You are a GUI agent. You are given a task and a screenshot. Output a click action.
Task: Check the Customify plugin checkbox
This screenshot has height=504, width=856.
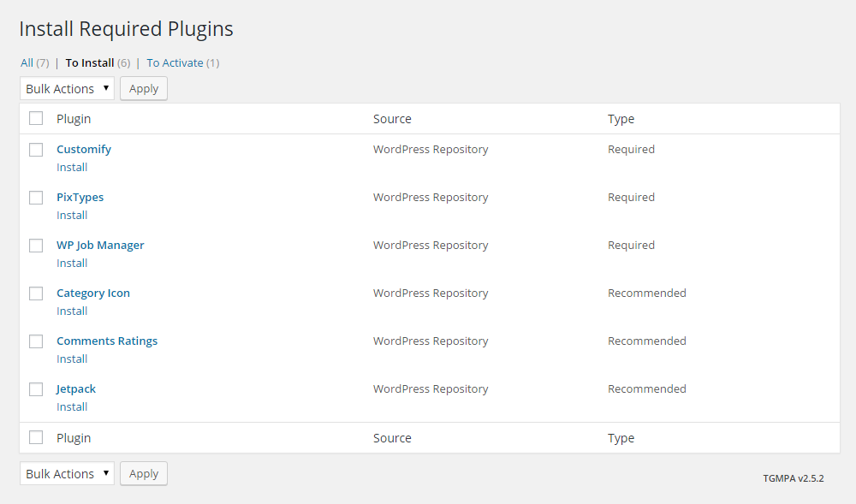click(x=36, y=150)
